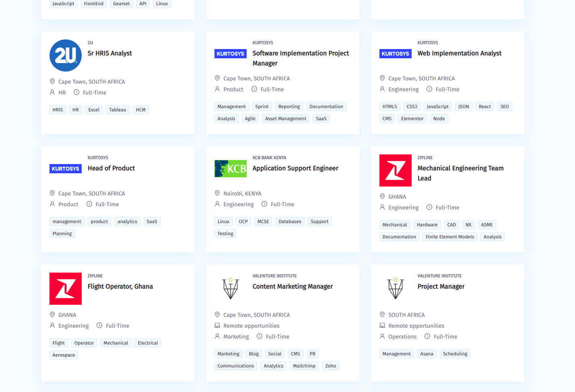Select the Mailchimp tag
This screenshot has height=392, width=575.
point(304,366)
